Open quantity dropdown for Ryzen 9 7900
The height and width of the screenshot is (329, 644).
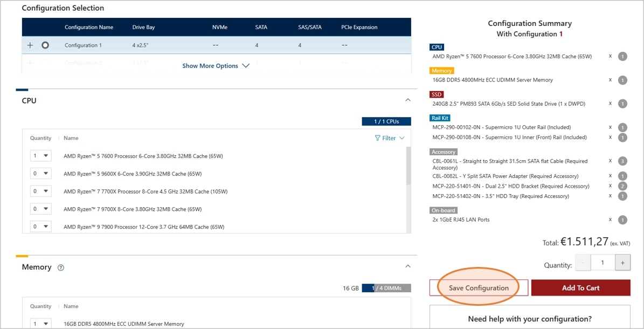pyautogui.click(x=40, y=227)
